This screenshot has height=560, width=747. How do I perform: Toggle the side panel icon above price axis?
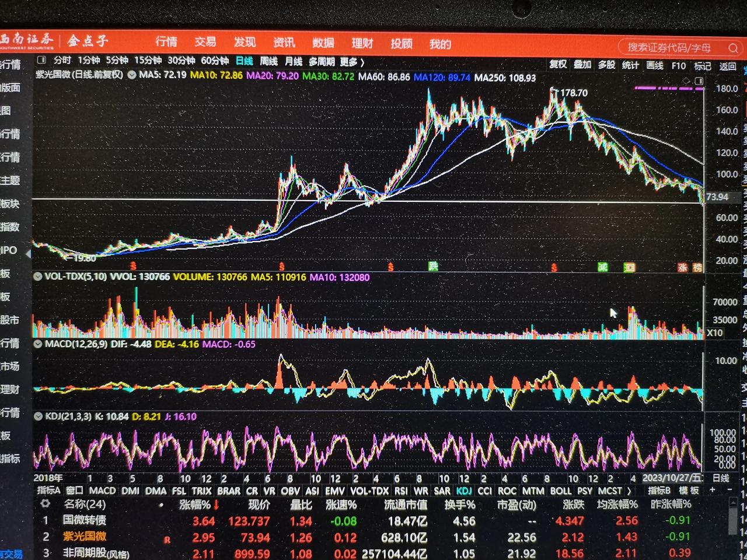point(699,80)
